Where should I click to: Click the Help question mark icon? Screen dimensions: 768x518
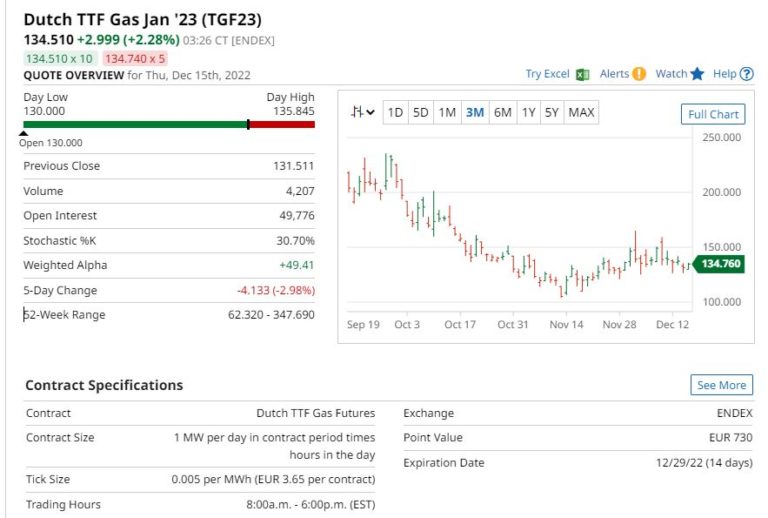[747, 74]
